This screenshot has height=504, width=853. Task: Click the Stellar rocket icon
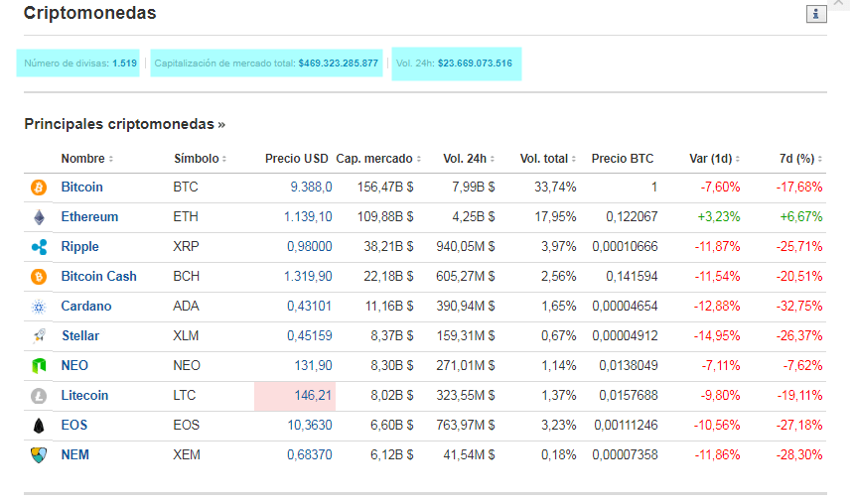pyautogui.click(x=39, y=336)
